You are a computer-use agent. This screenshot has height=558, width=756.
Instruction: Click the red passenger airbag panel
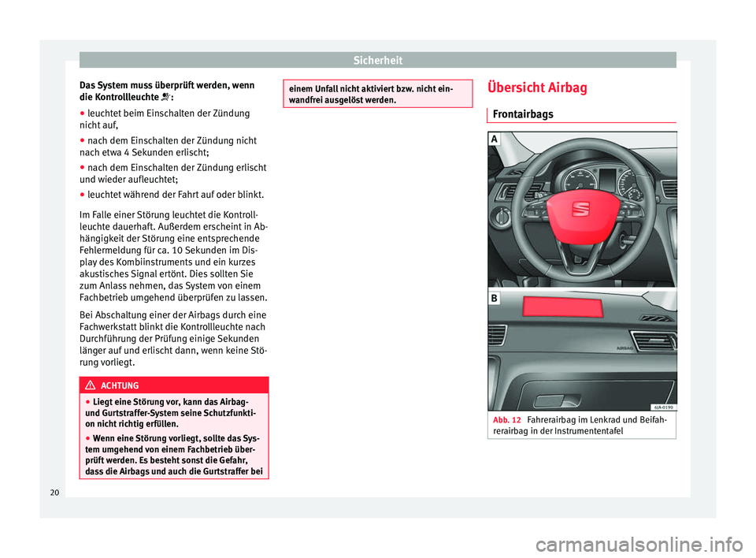tap(562, 307)
